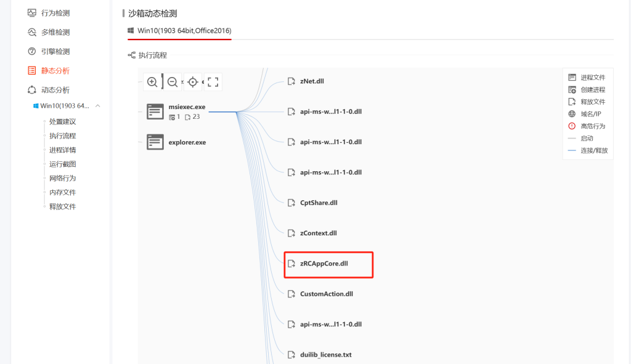Expand the 动态分析 sidebar section
This screenshot has height=364, width=631.
tap(55, 90)
